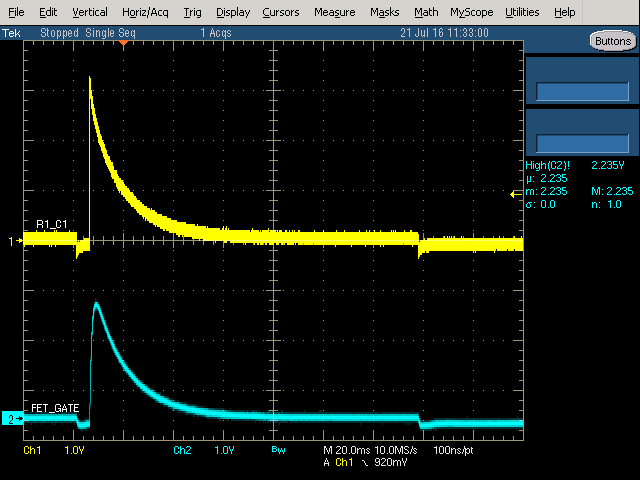Screen dimensions: 640x480
Task: Click the Bw bandwidth limit indicator
Action: click(x=278, y=450)
